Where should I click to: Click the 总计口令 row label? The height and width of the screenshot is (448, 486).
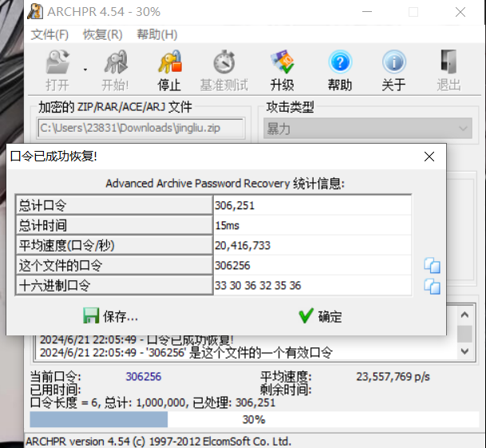[114, 205]
